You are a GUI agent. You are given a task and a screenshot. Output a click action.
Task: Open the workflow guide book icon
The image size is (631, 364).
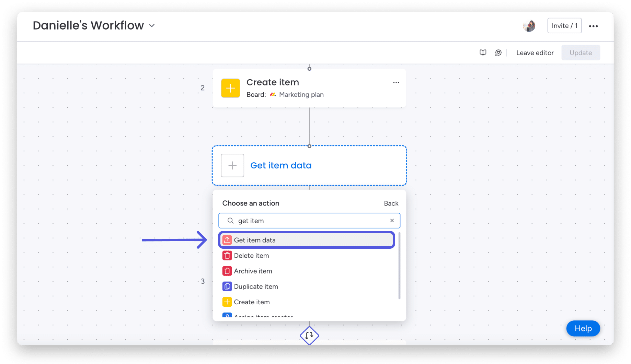pyautogui.click(x=483, y=52)
